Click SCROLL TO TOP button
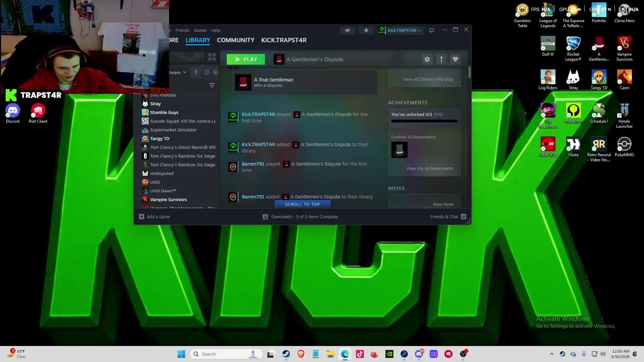This screenshot has height=362, width=644. click(302, 204)
